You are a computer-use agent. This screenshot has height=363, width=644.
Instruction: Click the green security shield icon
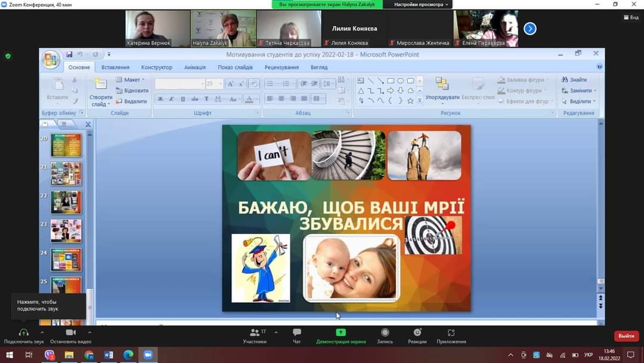tap(8, 56)
